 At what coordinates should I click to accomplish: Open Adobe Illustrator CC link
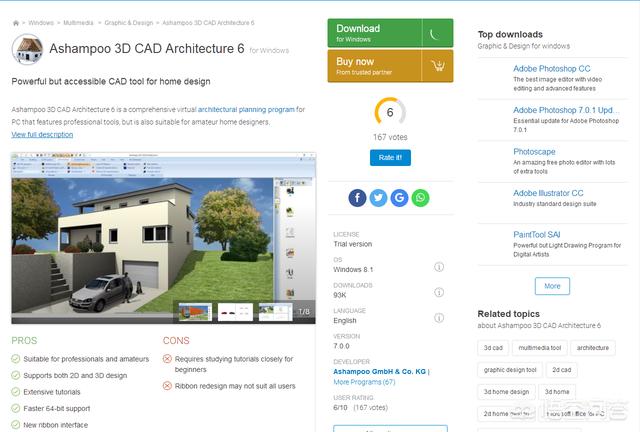(x=548, y=193)
